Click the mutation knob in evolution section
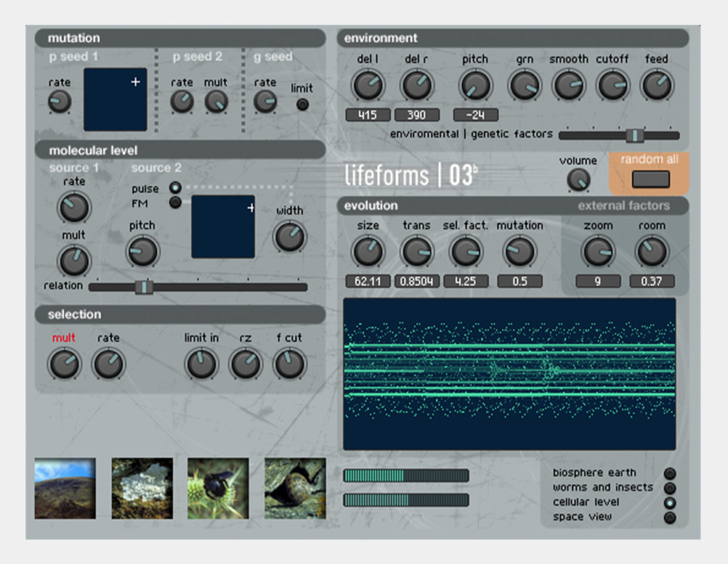Screen dimensions: 728x564 [520, 252]
